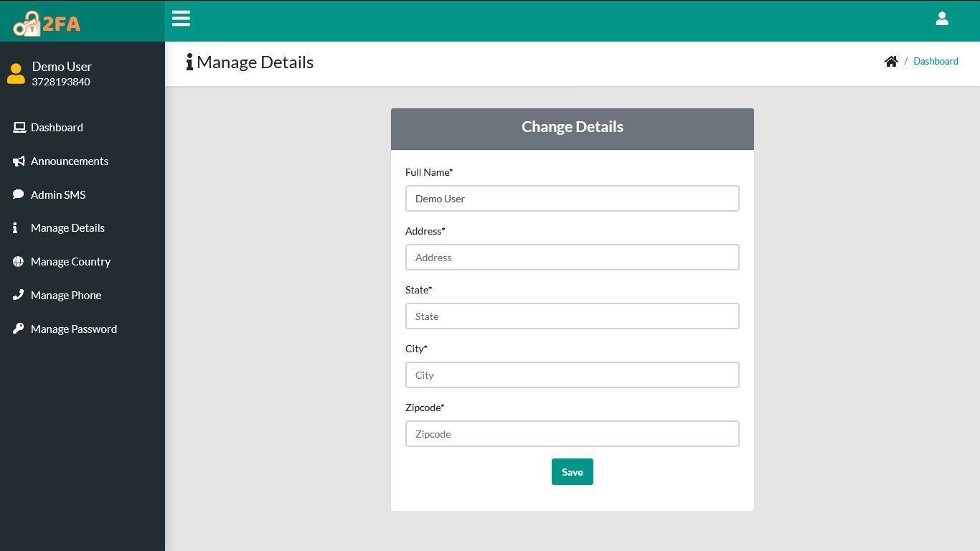Click the yellow Demo User avatar icon

point(16,73)
